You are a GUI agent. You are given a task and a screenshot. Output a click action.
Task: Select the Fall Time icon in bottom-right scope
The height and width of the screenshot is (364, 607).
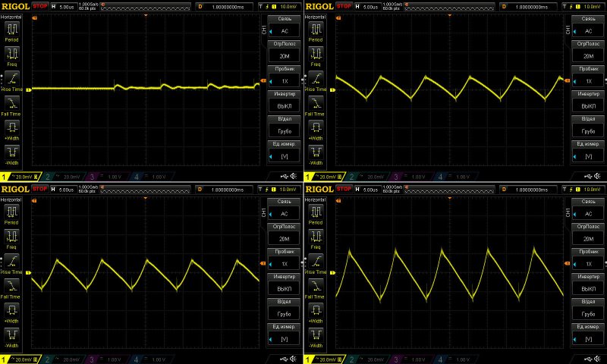(316, 287)
